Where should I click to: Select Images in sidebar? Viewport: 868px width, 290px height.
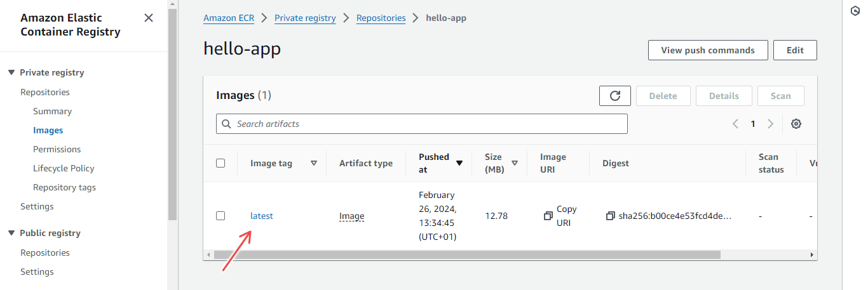[48, 130]
